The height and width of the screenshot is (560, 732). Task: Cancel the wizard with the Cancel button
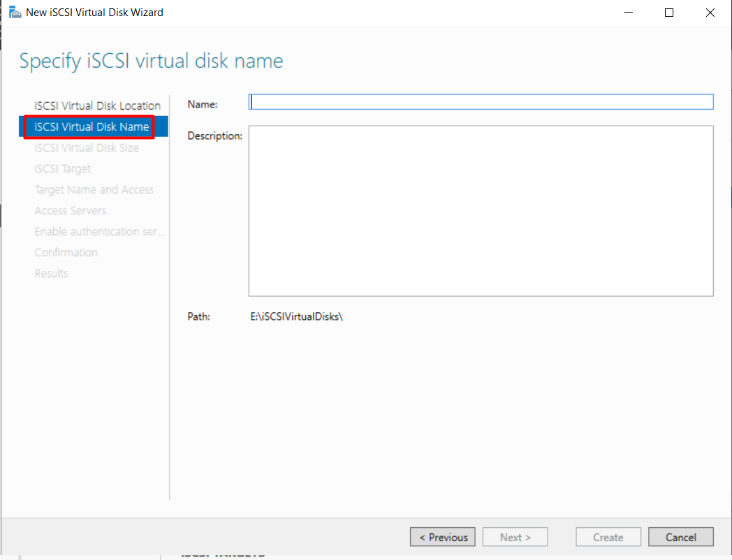(680, 537)
